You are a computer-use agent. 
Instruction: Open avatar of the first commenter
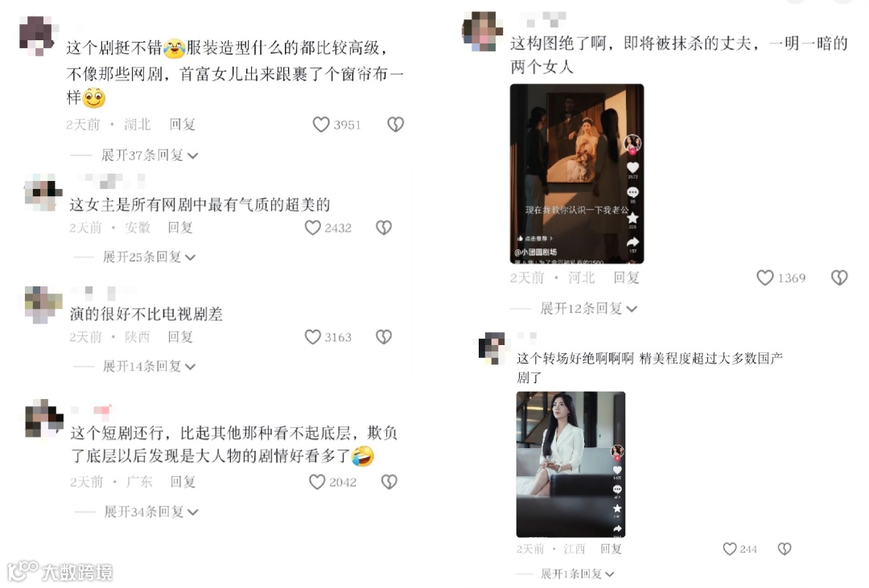click(38, 35)
